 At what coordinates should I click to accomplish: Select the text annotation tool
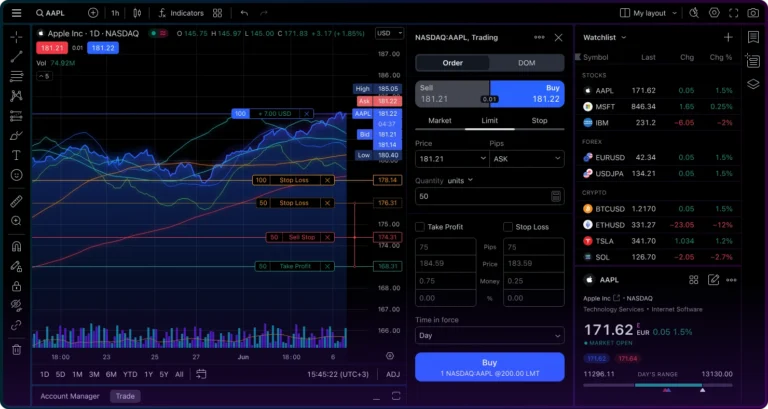[17, 155]
